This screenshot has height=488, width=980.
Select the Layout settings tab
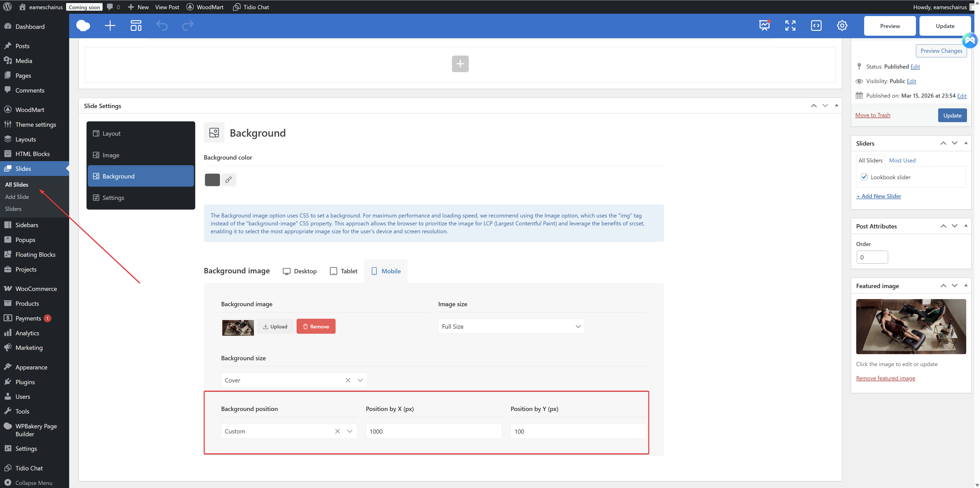tap(141, 133)
